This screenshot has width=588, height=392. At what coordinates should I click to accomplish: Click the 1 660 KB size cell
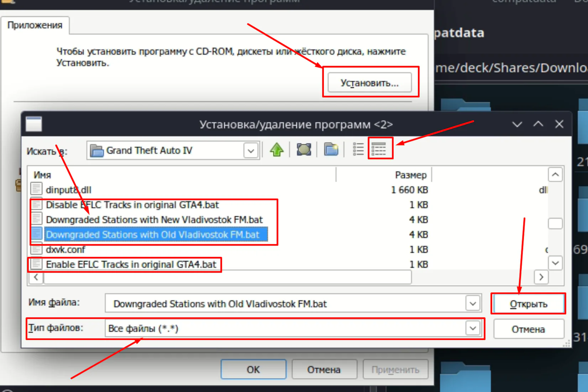point(409,190)
